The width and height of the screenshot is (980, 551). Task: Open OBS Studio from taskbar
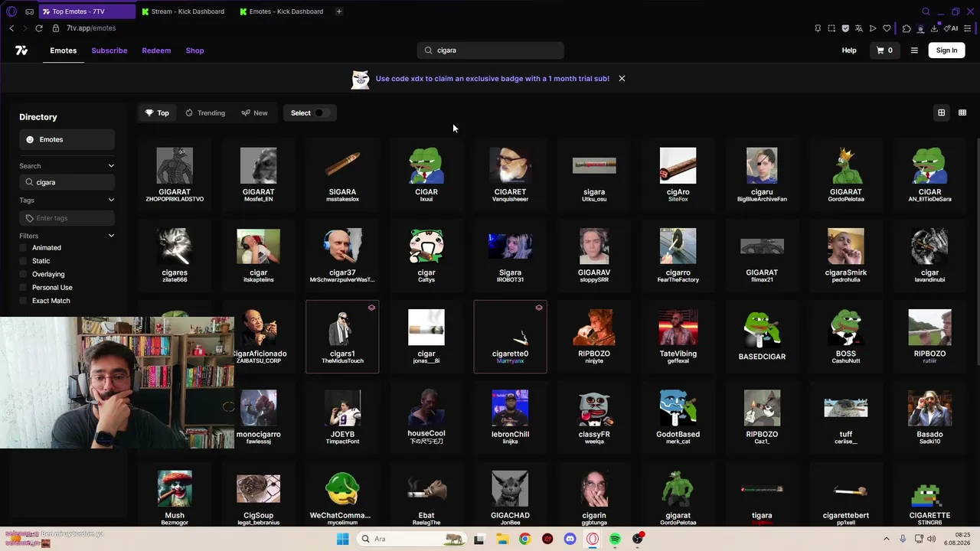638,539
